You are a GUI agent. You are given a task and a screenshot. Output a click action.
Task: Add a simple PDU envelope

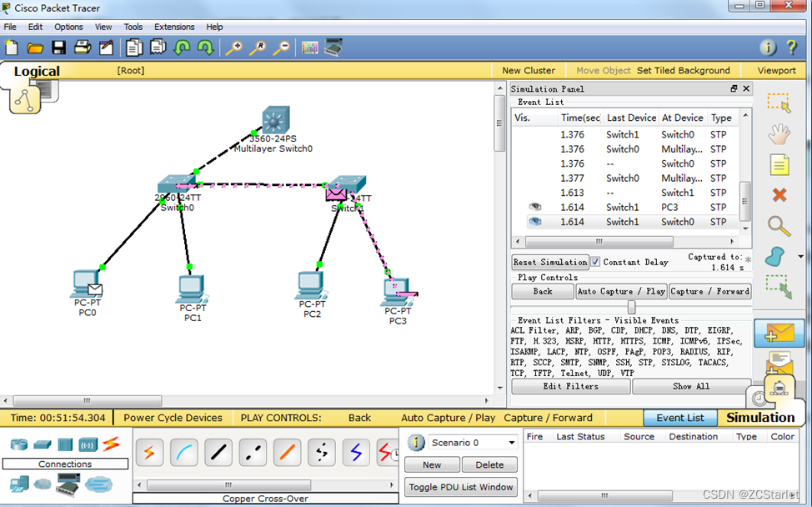click(779, 333)
